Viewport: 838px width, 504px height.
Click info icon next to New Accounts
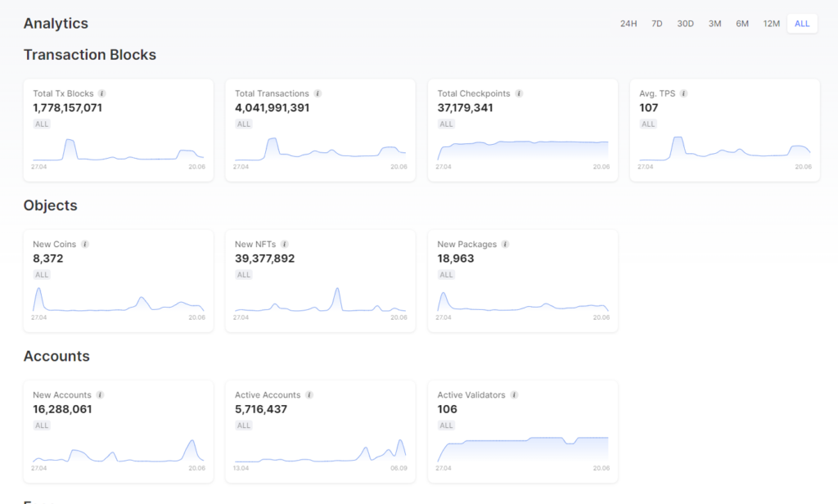click(x=100, y=394)
